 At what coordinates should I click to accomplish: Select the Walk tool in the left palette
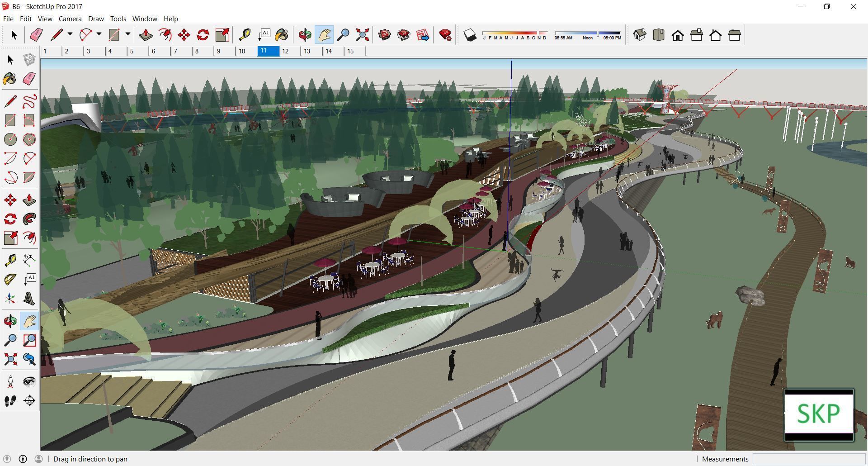pos(10,400)
